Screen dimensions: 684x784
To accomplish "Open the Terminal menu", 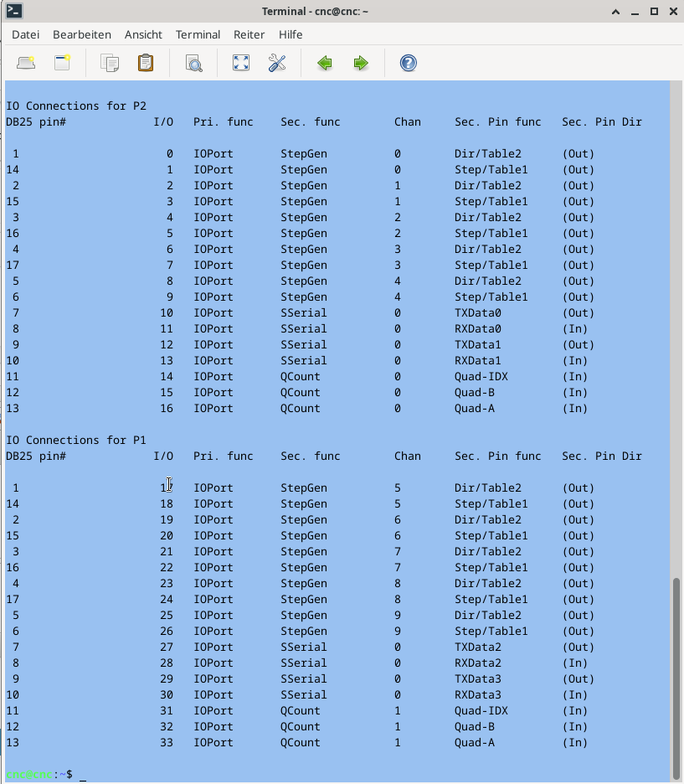I will pos(198,34).
